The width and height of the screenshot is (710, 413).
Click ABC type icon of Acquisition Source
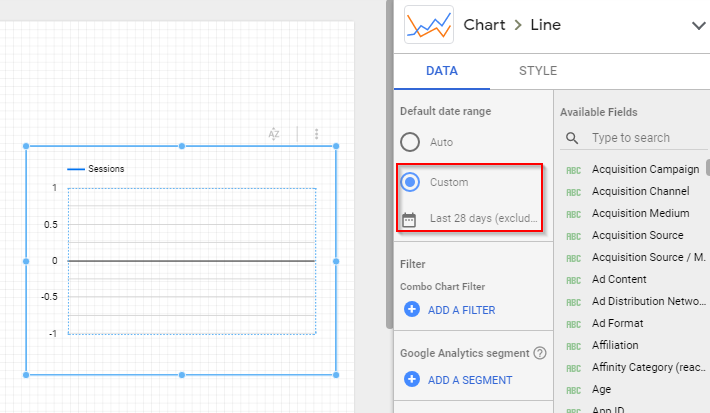[574, 236]
